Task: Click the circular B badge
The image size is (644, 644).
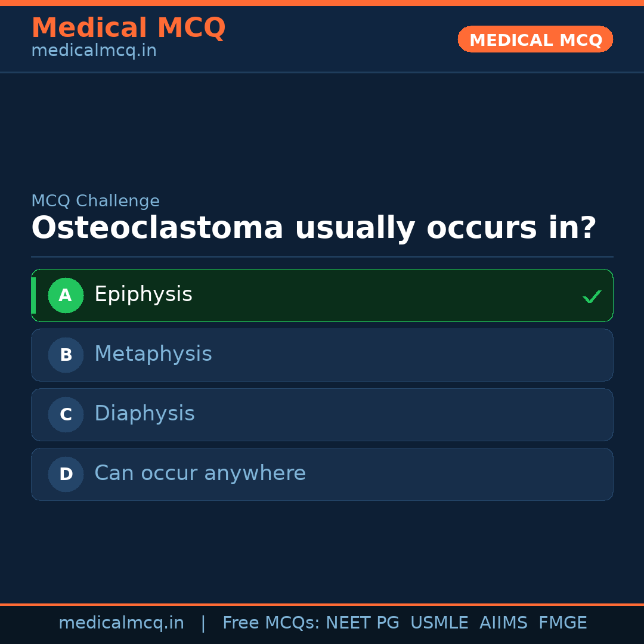Action: (66, 355)
